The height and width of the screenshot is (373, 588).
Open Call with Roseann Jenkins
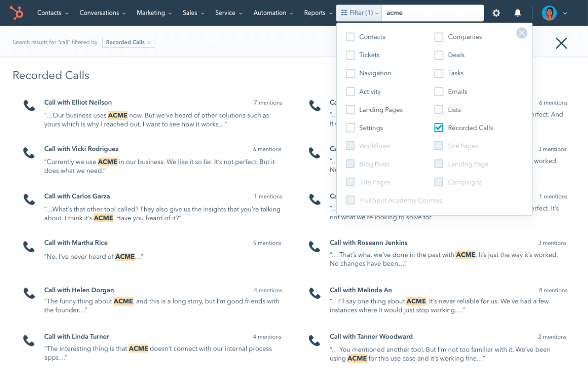point(368,243)
